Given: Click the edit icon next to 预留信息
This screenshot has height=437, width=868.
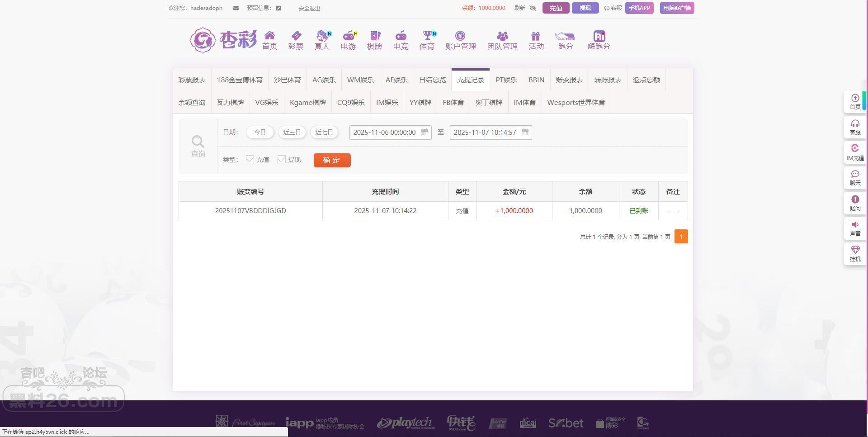Looking at the screenshot, I should 279,8.
